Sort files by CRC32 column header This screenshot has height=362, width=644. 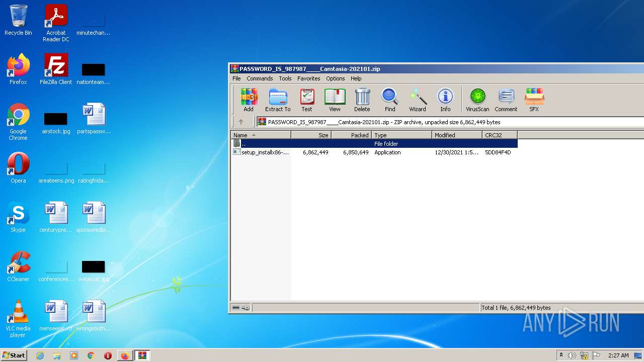click(500, 135)
